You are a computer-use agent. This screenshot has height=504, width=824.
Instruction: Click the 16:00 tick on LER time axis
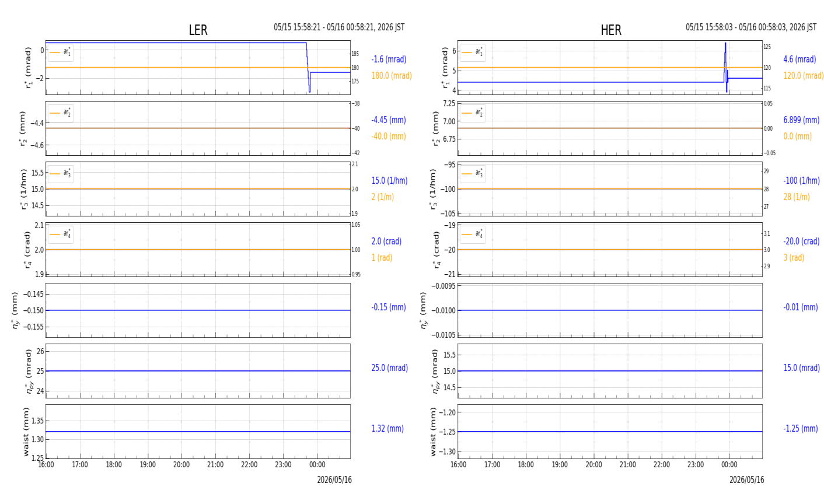[x=46, y=465]
